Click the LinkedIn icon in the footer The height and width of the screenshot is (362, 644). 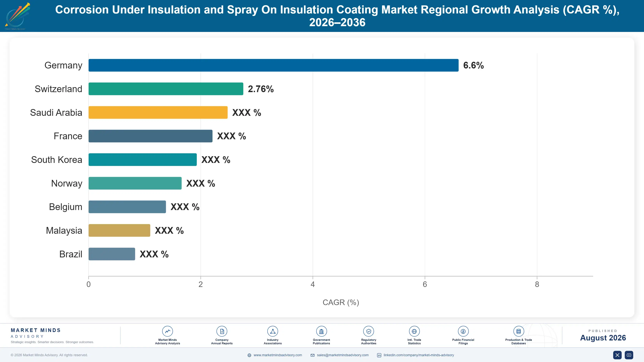tap(379, 355)
